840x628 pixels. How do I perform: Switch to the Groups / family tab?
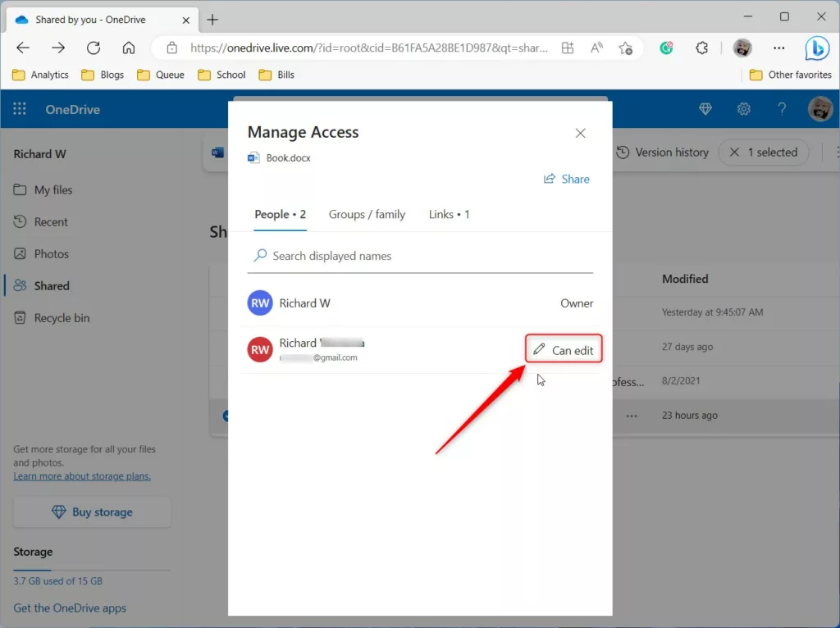pos(367,214)
